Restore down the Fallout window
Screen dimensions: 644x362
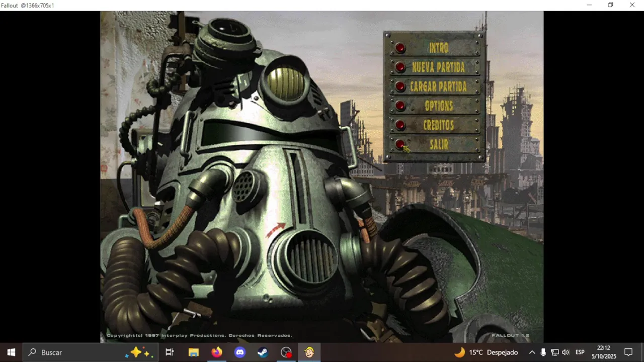[x=610, y=5]
